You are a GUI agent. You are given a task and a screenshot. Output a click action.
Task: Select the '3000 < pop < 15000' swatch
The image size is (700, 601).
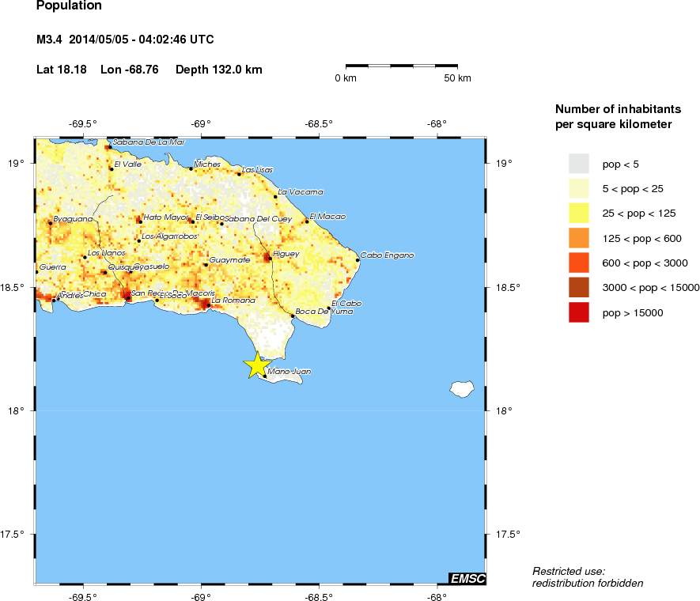click(579, 288)
